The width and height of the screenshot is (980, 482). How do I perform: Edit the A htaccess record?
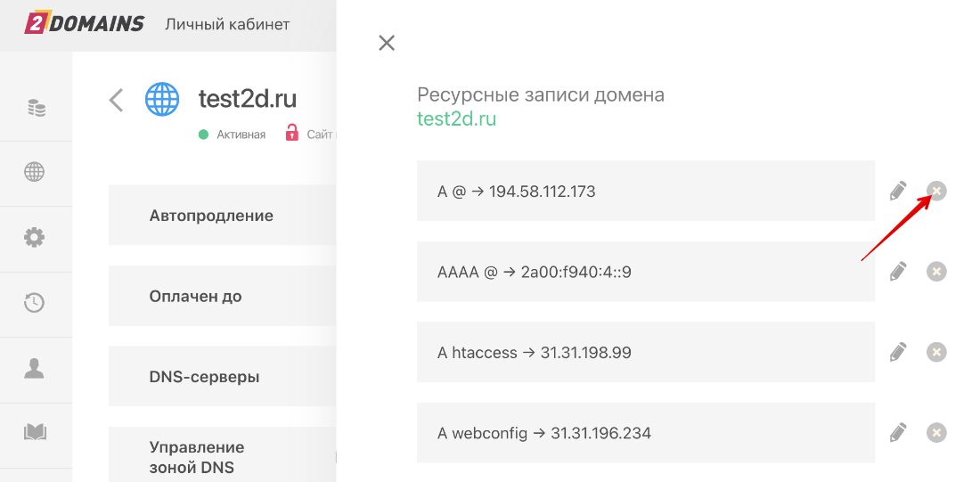(898, 352)
